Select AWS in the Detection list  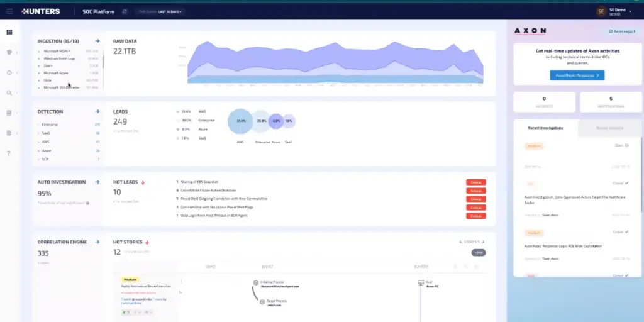pos(68,142)
